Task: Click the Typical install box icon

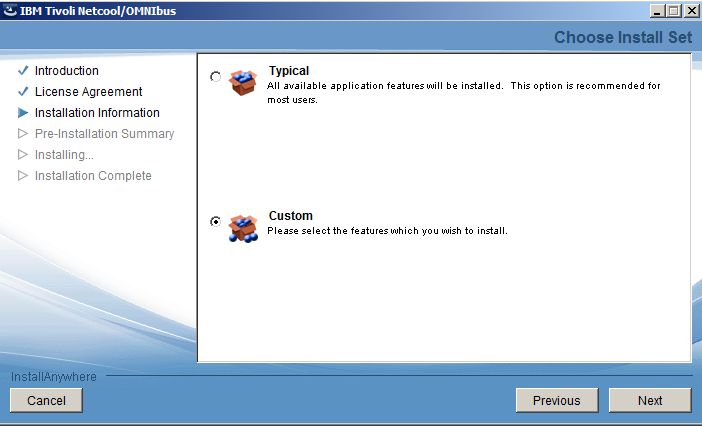Action: [x=243, y=83]
